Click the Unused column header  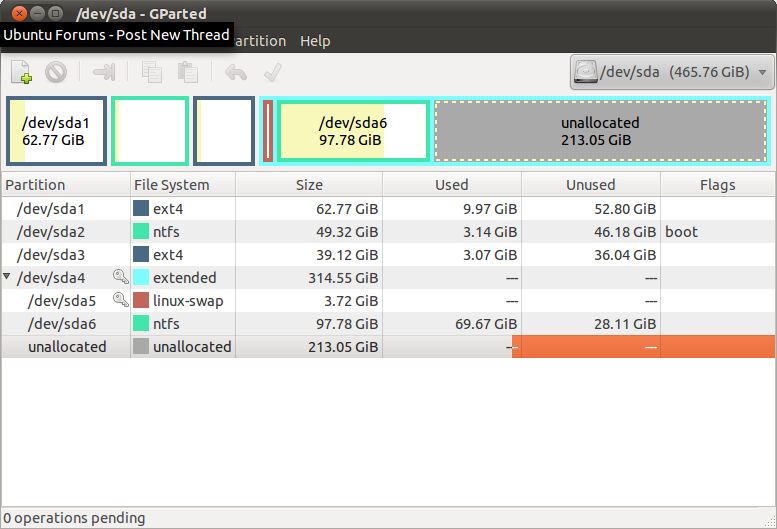(x=590, y=185)
